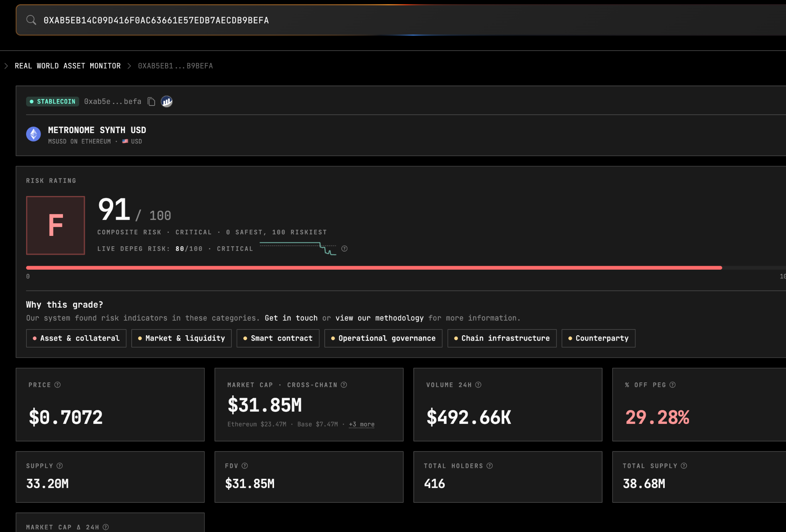Click the 33.20M supply value

click(x=48, y=484)
